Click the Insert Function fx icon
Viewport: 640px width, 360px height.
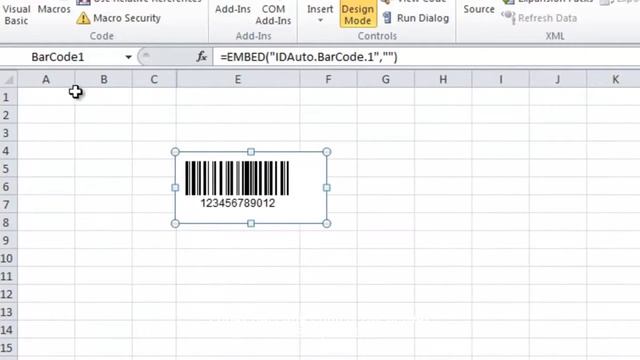coord(202,57)
